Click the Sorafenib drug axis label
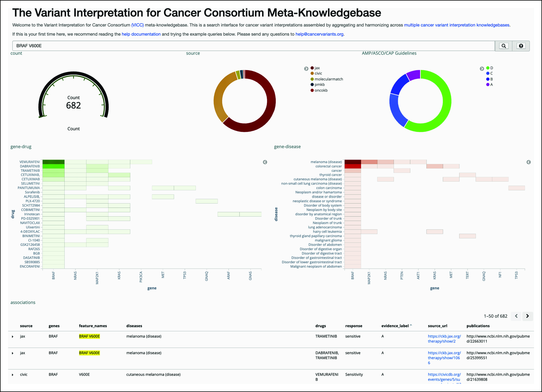The width and height of the screenshot is (542, 392). click(32, 192)
